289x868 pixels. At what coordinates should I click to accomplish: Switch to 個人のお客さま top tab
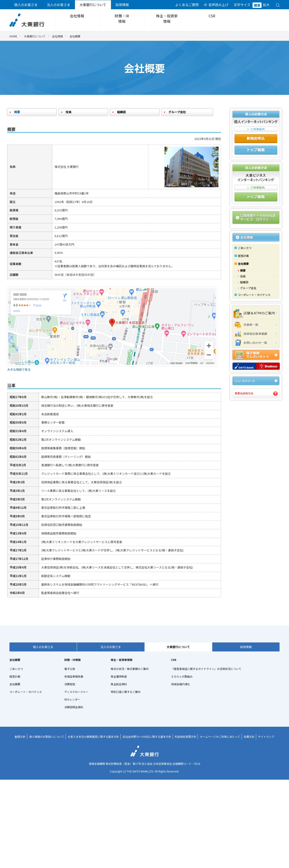tap(26, 5)
